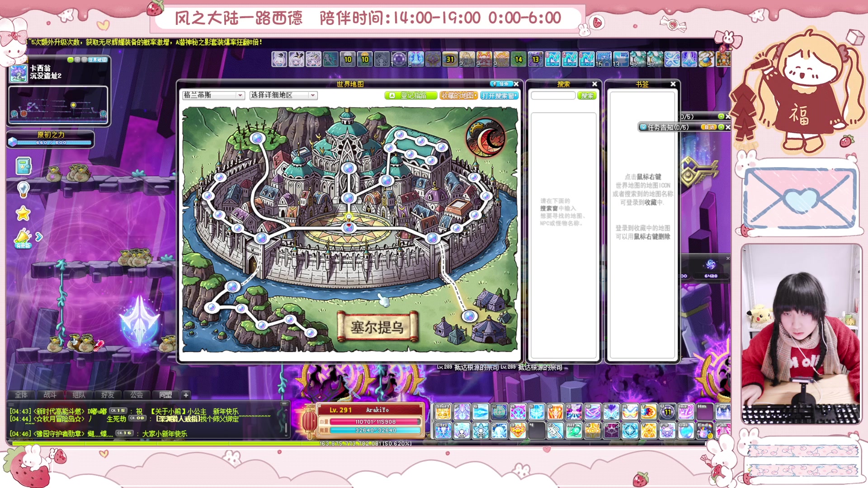
Task: Expand the arrow beside the megaphone icon
Action: (39, 236)
